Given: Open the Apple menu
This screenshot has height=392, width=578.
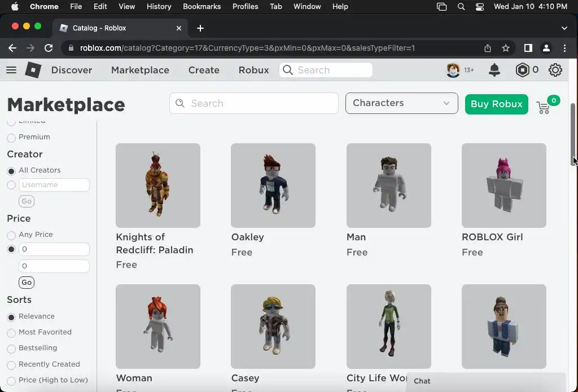Looking at the screenshot, I should click(15, 7).
